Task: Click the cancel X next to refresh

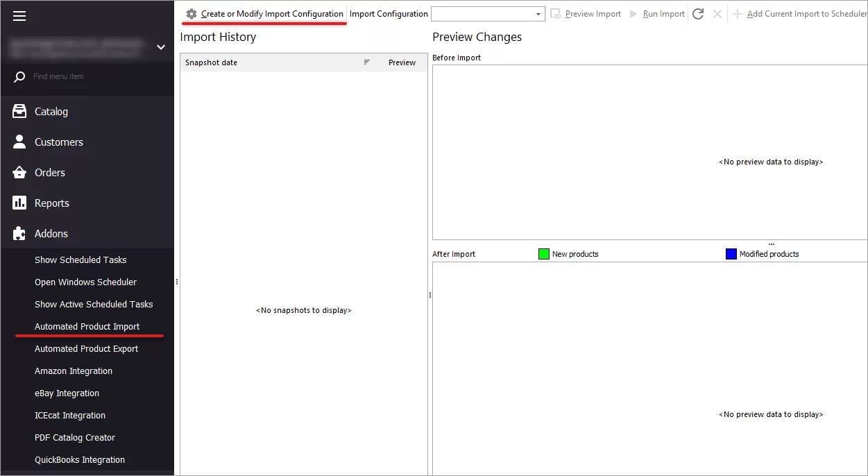Action: (x=717, y=13)
